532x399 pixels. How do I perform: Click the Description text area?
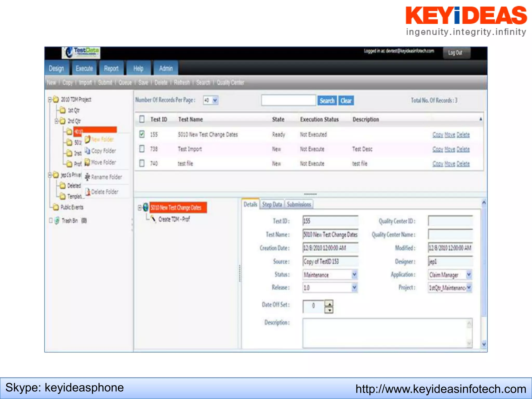[x=387, y=333]
